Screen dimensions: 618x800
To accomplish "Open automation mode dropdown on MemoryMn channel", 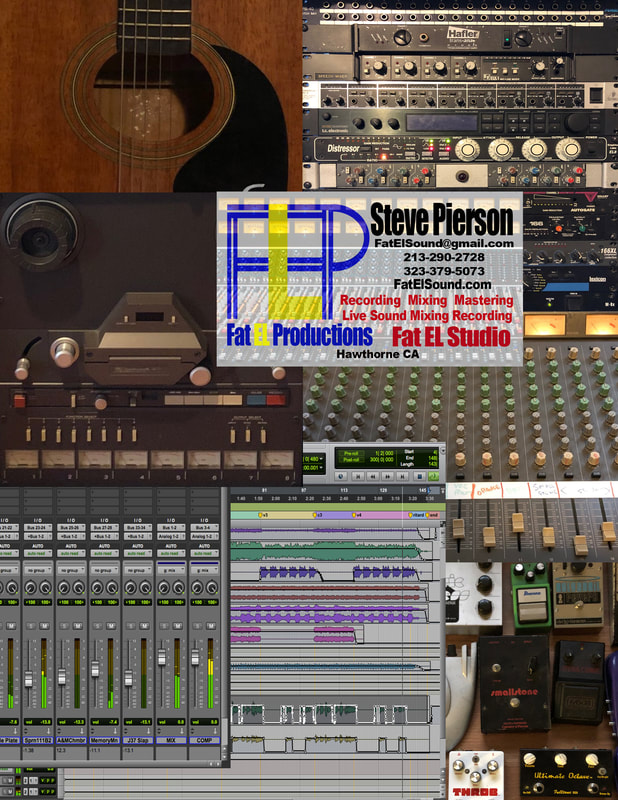I will pyautogui.click(x=104, y=553).
